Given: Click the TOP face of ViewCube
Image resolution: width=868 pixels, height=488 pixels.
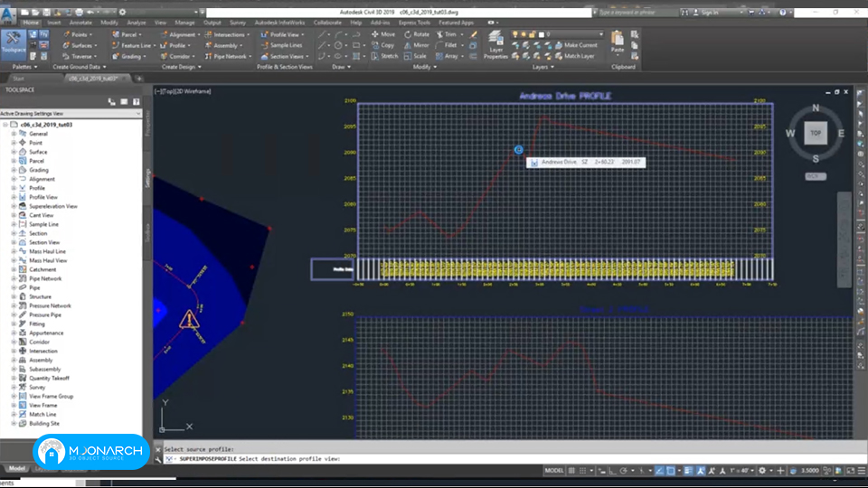Looking at the screenshot, I should (816, 134).
